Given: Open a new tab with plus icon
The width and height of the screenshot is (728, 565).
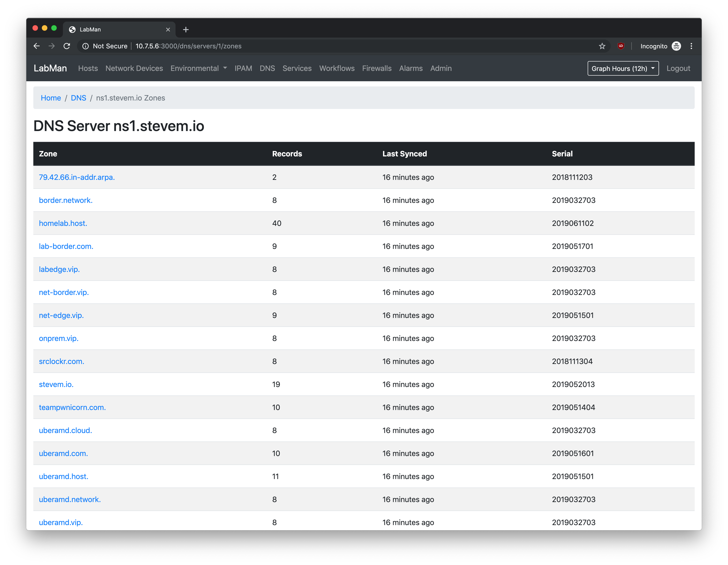Looking at the screenshot, I should click(186, 30).
